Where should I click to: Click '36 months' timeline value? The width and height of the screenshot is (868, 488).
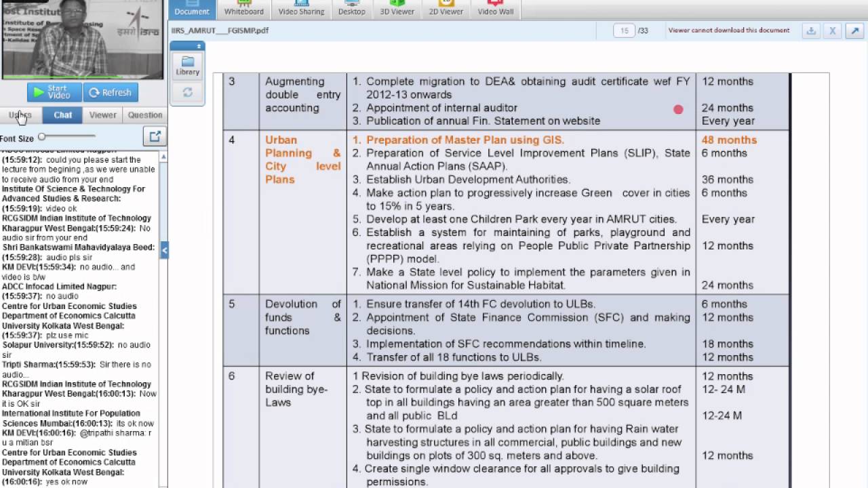pos(728,180)
